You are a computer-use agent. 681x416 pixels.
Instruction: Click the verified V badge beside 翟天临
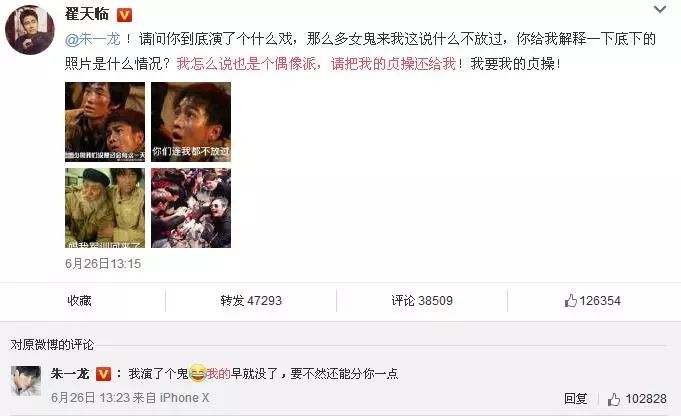124,16
